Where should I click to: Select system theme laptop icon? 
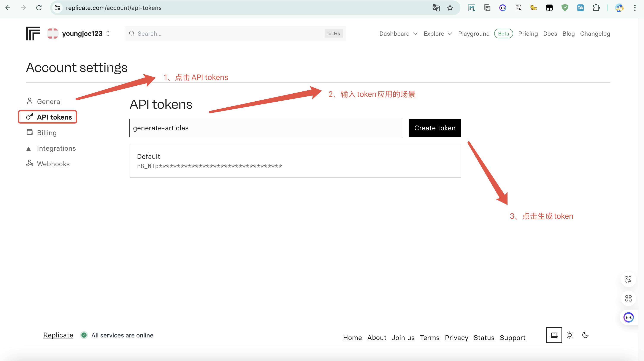click(554, 335)
